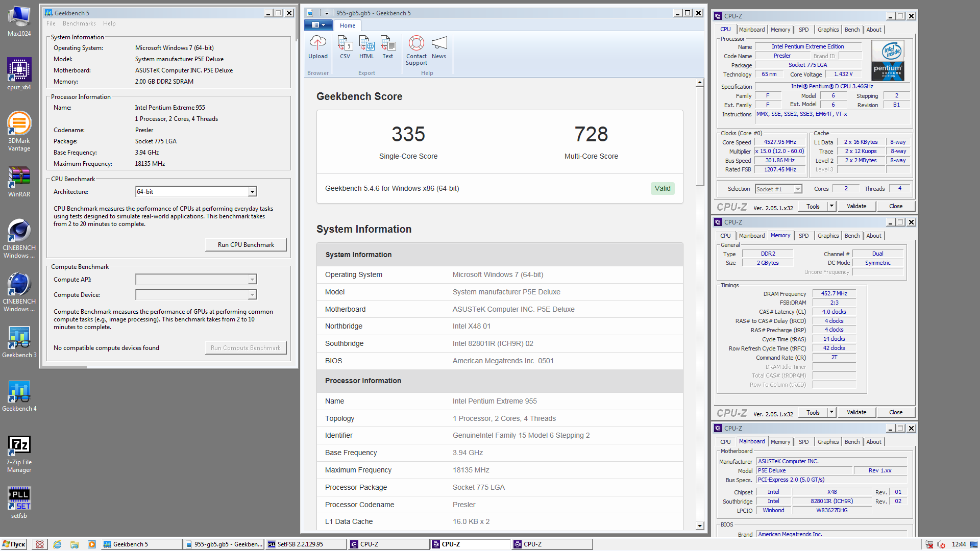Launch 7-Zip File Manager shortcut
The image size is (980, 551).
point(19,454)
